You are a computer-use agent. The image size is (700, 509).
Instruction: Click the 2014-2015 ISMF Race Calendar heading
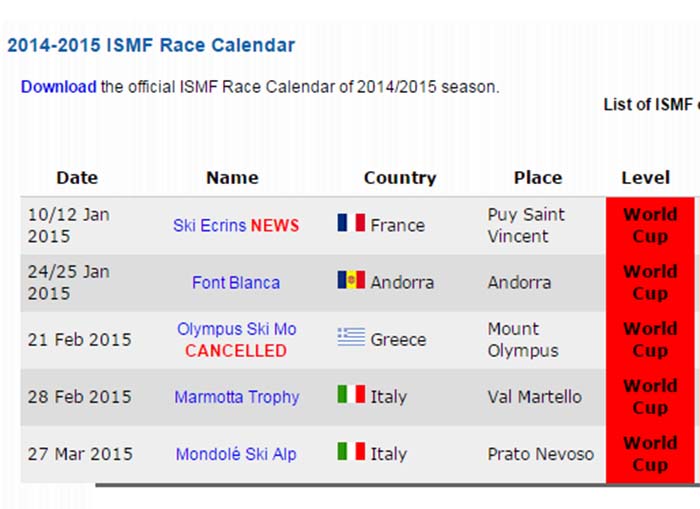tap(151, 45)
